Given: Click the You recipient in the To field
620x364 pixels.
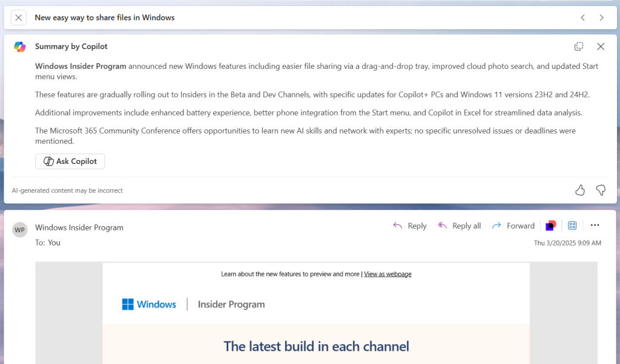Looking at the screenshot, I should pos(54,242).
